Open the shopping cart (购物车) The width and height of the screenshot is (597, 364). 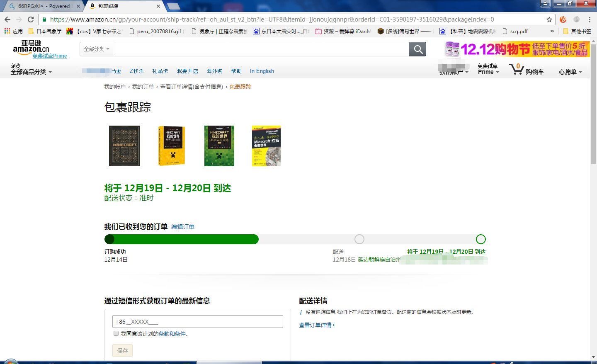pos(526,70)
